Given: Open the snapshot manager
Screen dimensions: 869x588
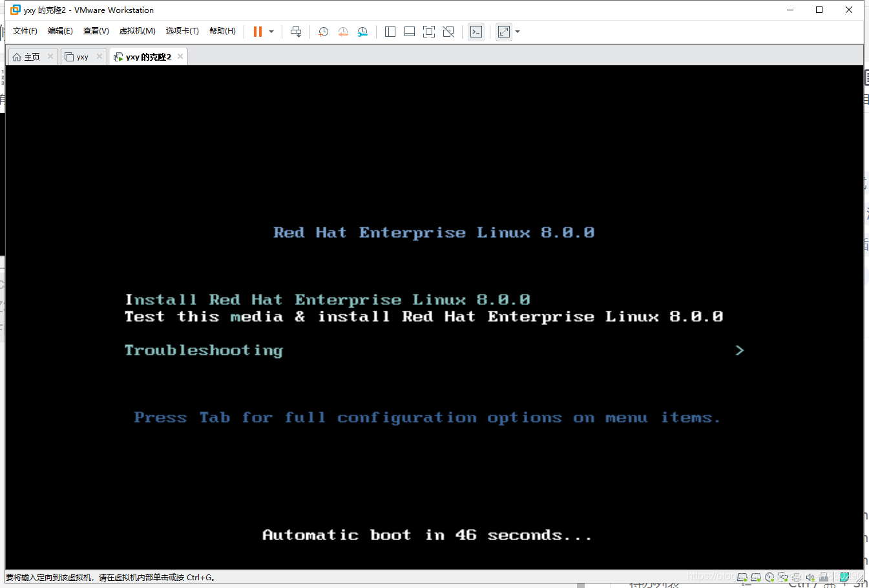Looking at the screenshot, I should pos(362,32).
